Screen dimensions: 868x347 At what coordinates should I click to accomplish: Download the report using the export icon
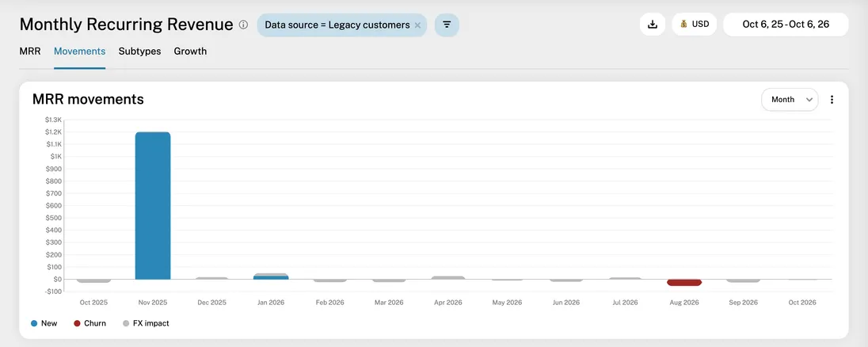pos(653,25)
